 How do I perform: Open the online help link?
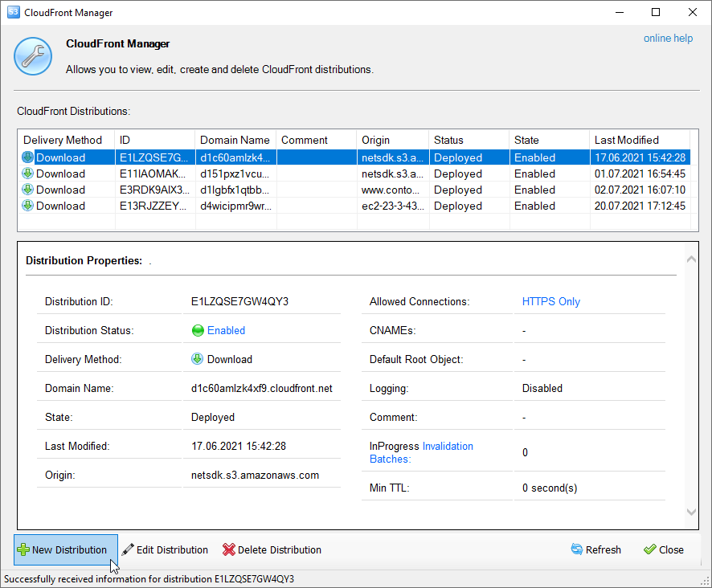coord(668,38)
